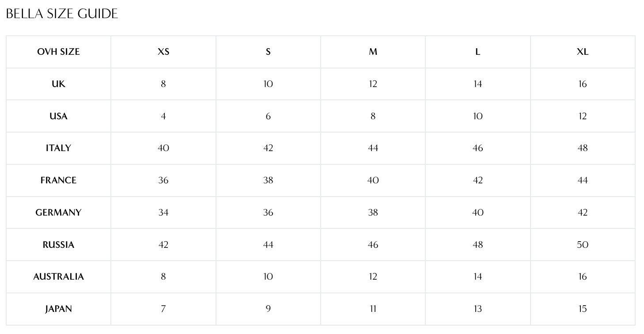Image resolution: width=644 pixels, height=334 pixels.
Task: Select the JAPAN row label
Action: pyautogui.click(x=58, y=309)
